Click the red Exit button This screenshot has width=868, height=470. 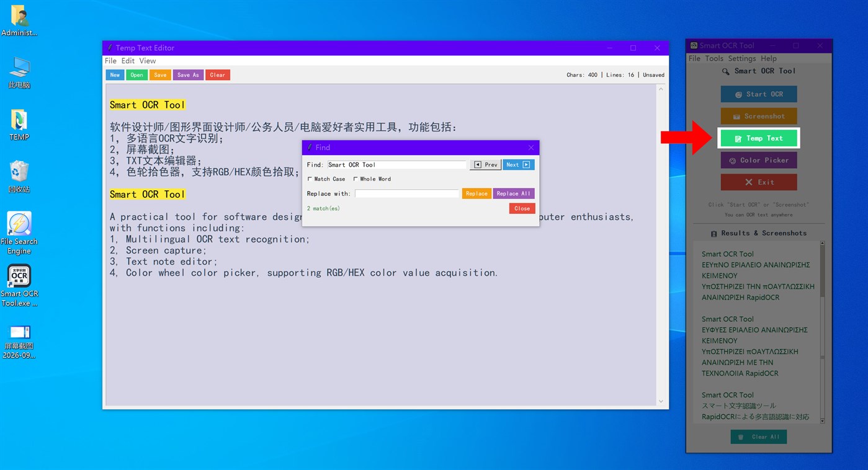tap(759, 182)
